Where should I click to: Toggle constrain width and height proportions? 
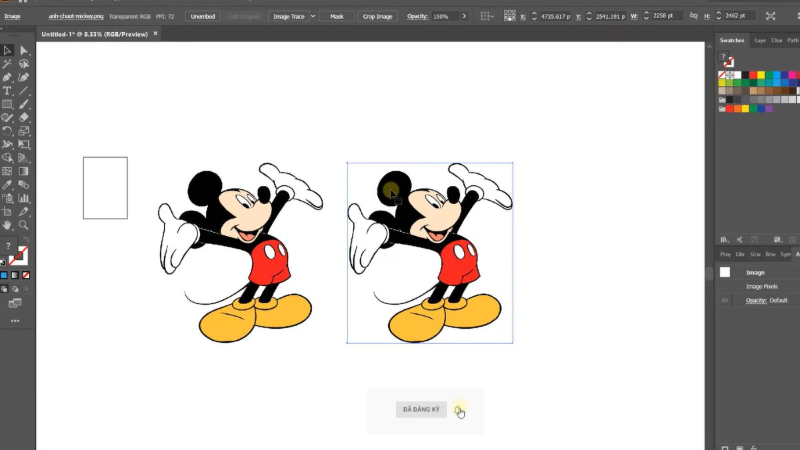tap(693, 16)
